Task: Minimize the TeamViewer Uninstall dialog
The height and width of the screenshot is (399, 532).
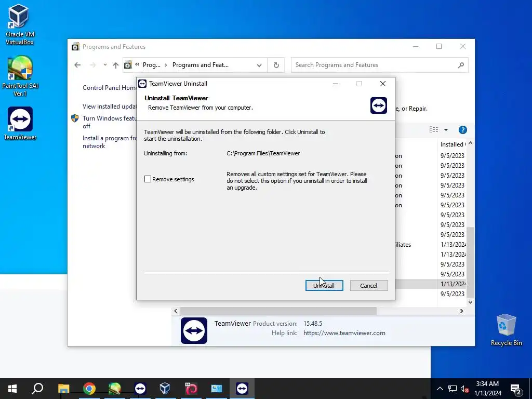Action: click(x=336, y=84)
